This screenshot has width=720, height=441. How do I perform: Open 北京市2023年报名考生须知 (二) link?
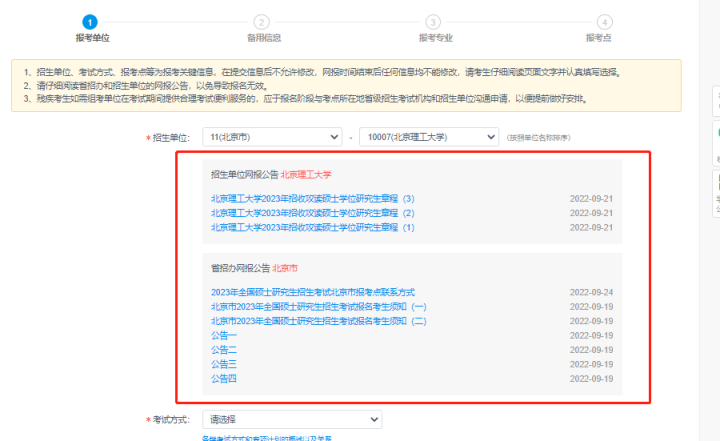[x=319, y=321]
